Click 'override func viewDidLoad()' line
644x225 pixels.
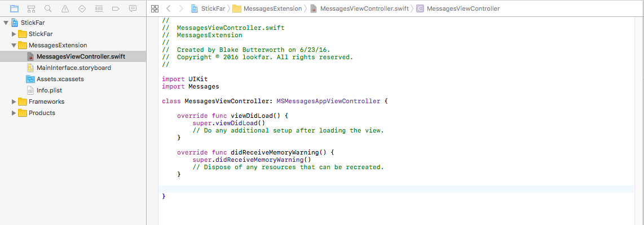coord(233,116)
